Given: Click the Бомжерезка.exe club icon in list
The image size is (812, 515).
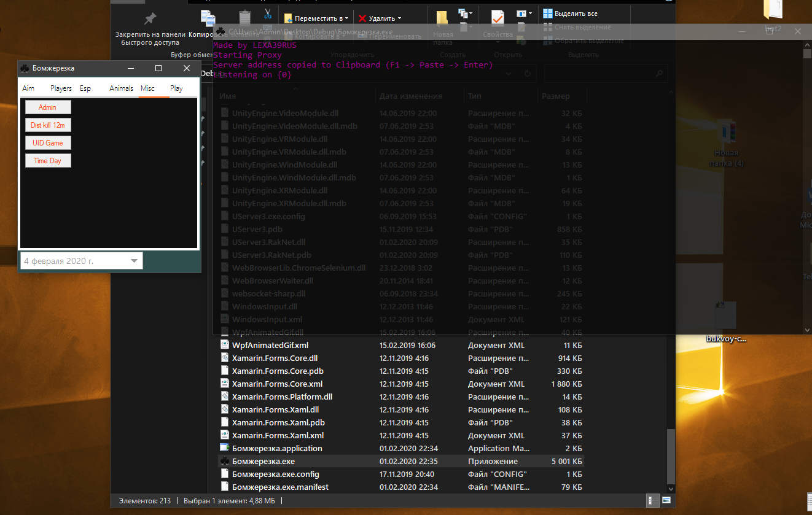Looking at the screenshot, I should (225, 461).
